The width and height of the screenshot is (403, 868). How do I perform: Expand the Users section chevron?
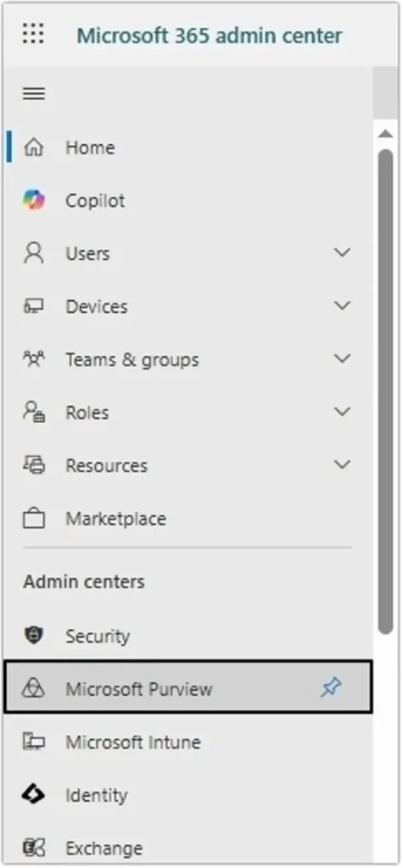point(343,253)
